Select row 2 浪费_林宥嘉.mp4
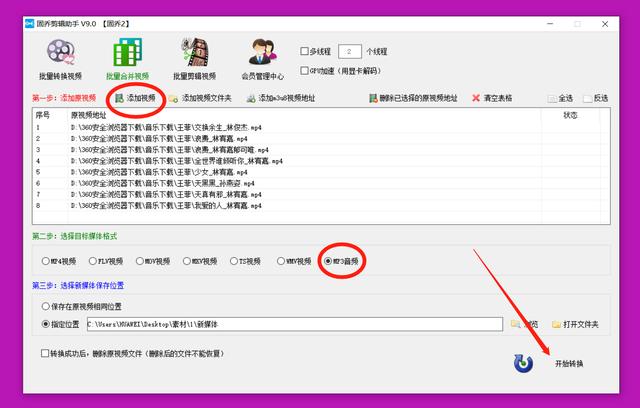Image resolution: width=640 pixels, height=408 pixels. pos(321,139)
